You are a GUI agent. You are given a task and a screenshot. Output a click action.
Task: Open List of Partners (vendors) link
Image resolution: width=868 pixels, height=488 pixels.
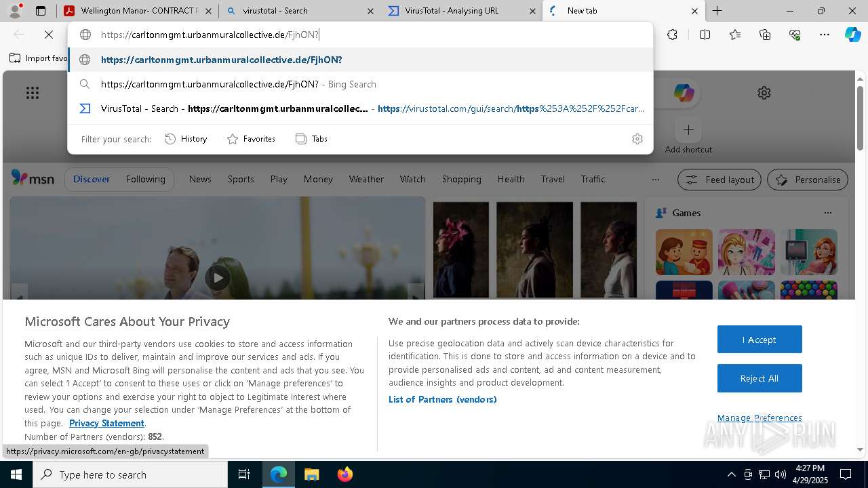click(443, 399)
